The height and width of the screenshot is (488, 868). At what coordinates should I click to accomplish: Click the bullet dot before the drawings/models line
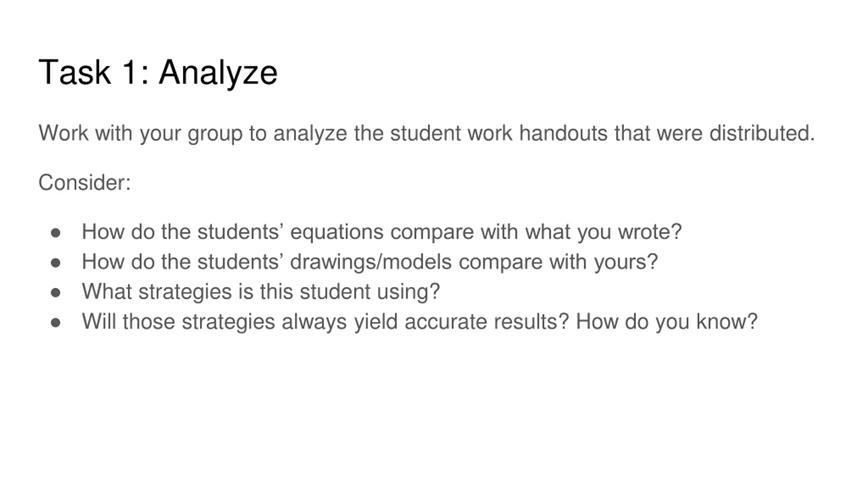click(x=56, y=263)
